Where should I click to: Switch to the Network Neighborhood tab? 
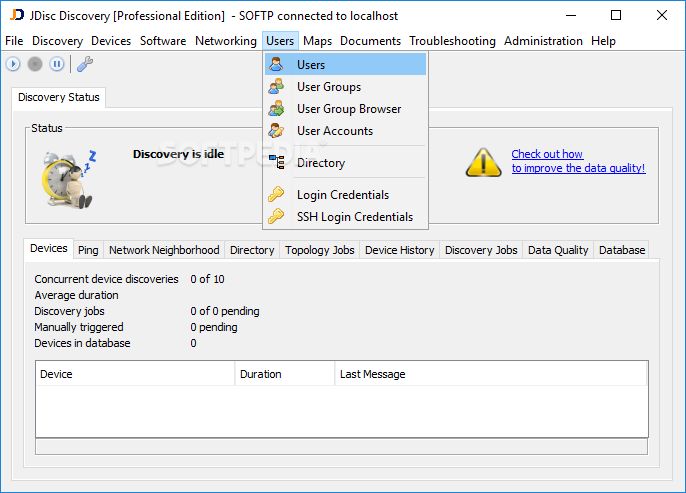[x=164, y=250]
